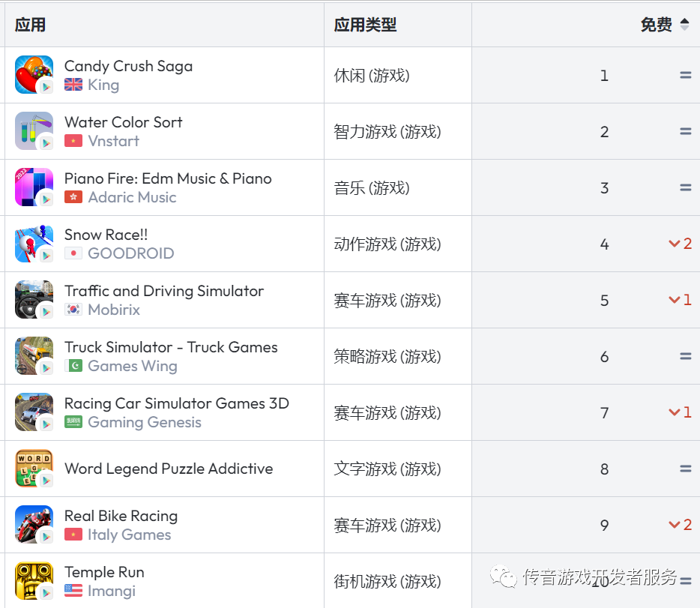Viewport: 700px width, 608px height.
Task: Open the Word Legend Puzzle app icon
Action: [x=34, y=469]
